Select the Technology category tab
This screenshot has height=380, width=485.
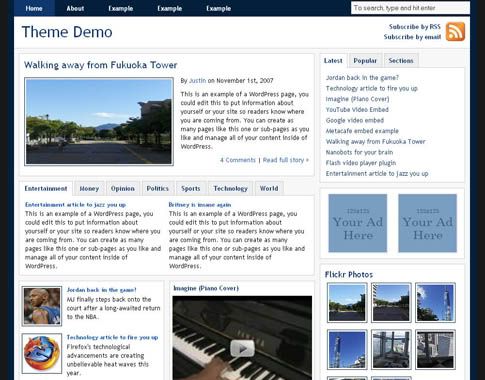(231, 189)
